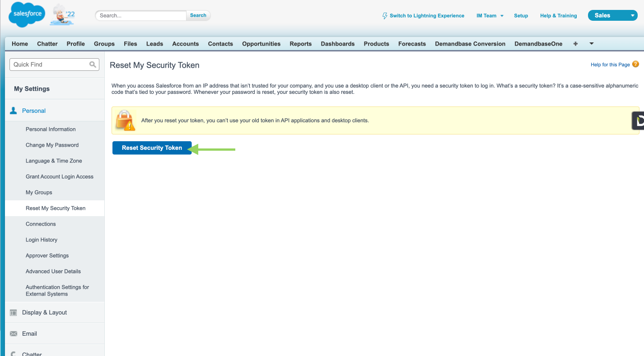
Task: Open Approver Settings
Action: (47, 255)
